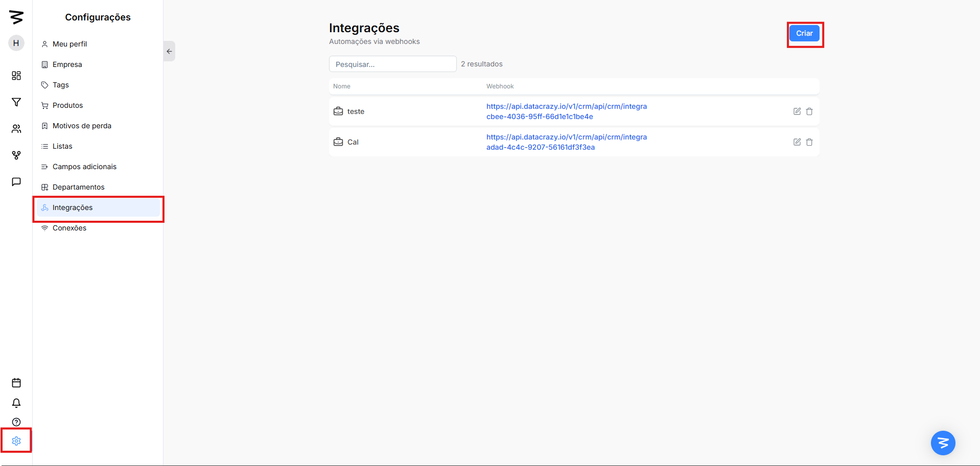Open Campos adicionais settings

click(x=98, y=167)
